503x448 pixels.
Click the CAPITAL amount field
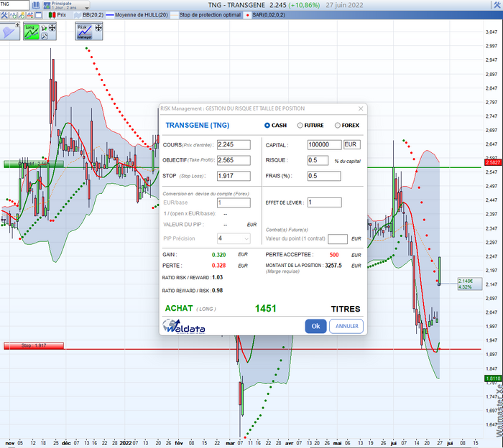click(x=324, y=145)
